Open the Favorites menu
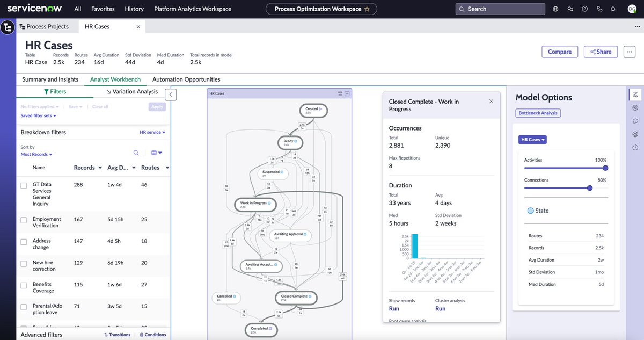 click(x=103, y=9)
